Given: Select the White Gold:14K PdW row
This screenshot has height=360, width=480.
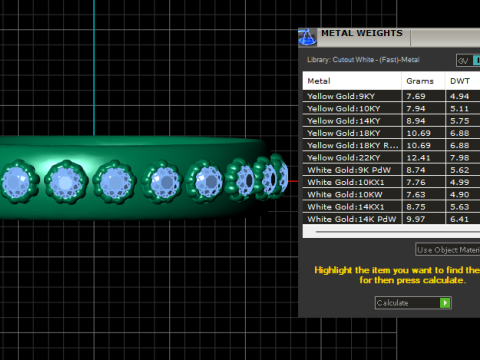Looking at the screenshot, I should tap(391, 219).
